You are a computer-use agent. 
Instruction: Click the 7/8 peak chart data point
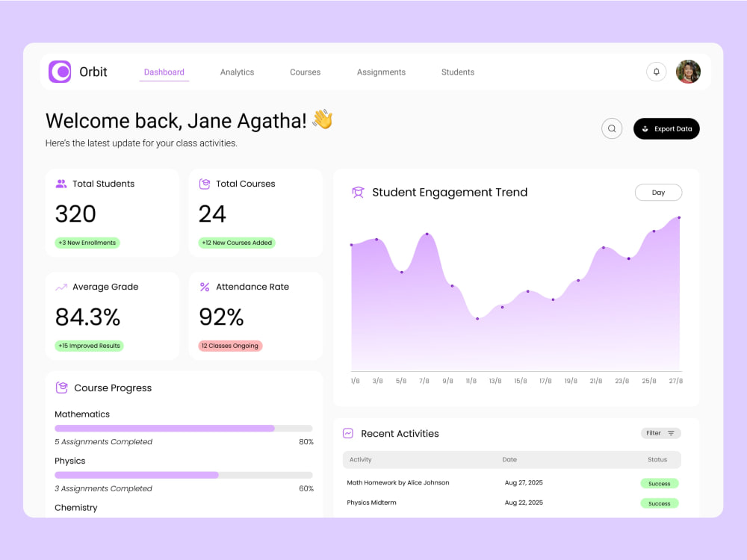427,234
